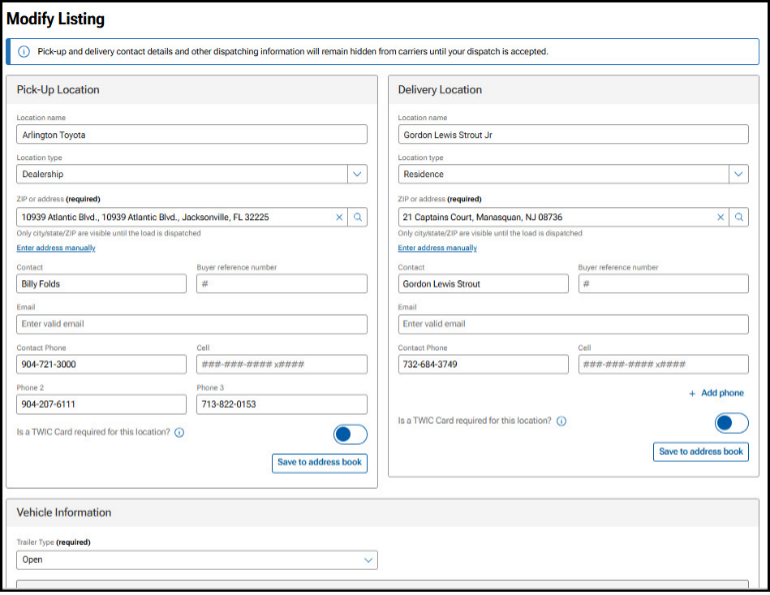Click Add phone in Delivery Location
Image resolution: width=770 pixels, height=595 pixels.
tap(716, 393)
